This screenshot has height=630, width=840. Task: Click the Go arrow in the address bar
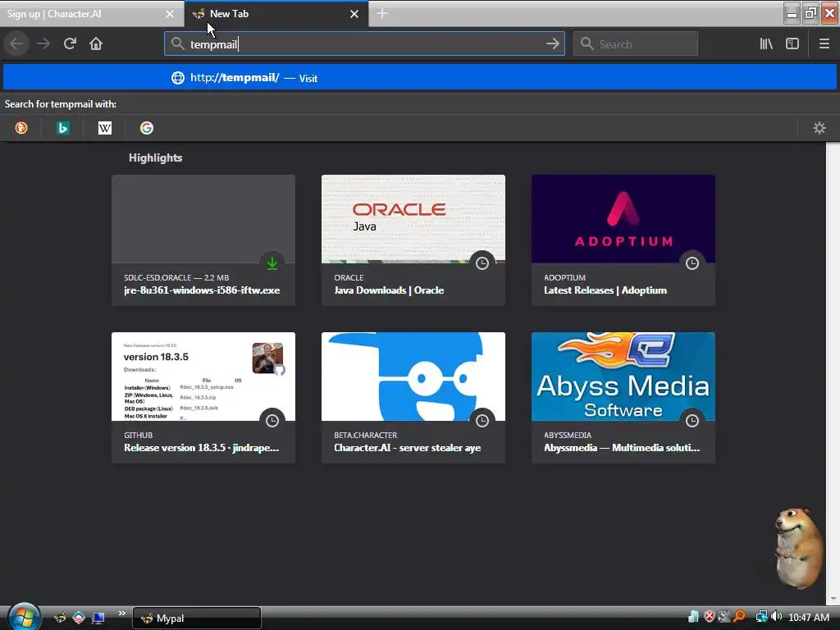tap(552, 43)
